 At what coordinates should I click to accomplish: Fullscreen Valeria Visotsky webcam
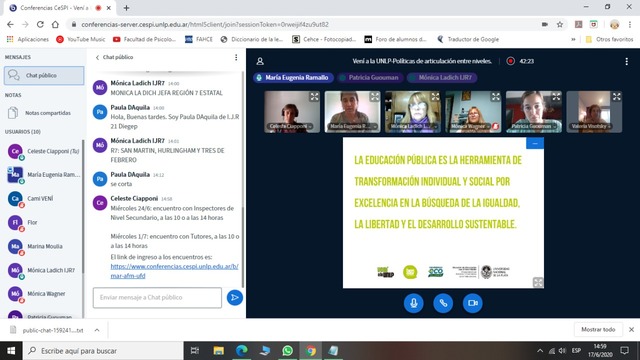point(617,97)
